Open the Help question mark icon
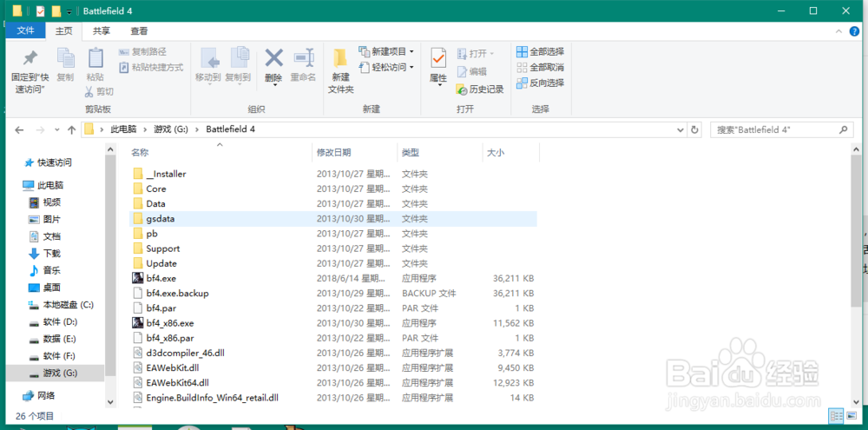The height and width of the screenshot is (430, 868). 855,31
